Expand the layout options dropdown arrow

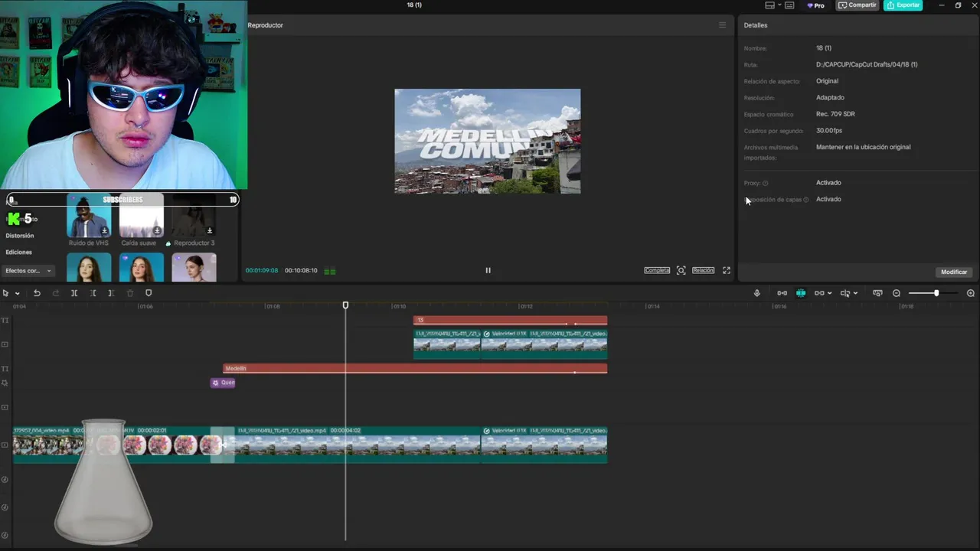click(x=779, y=5)
